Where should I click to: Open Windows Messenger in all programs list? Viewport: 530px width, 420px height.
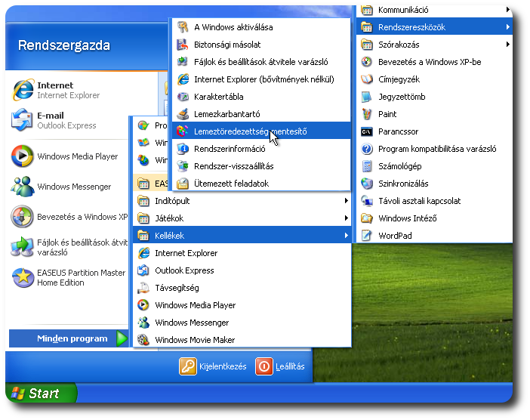point(242,323)
